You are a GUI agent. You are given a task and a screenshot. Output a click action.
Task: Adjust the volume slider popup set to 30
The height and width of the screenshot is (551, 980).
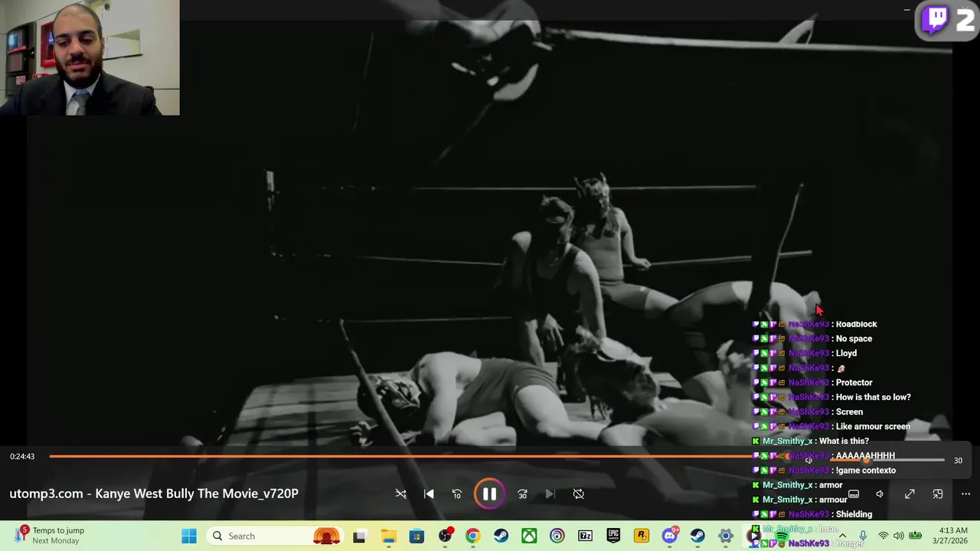(x=888, y=460)
